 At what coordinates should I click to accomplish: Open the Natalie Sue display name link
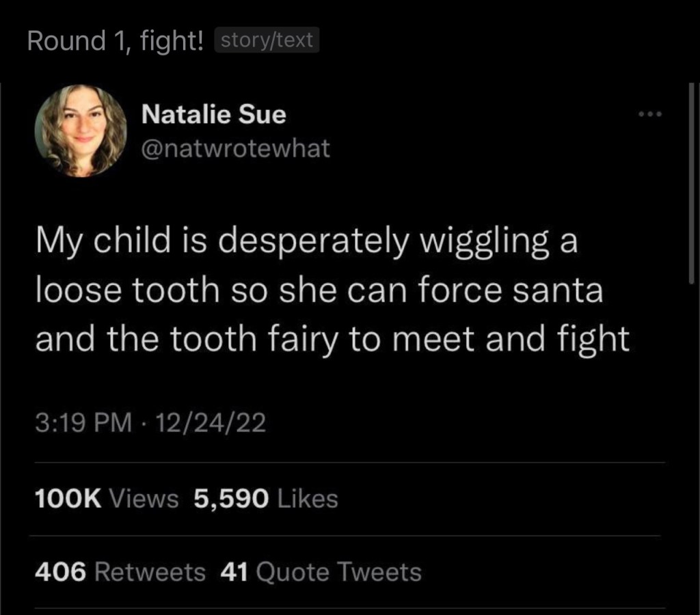point(213,114)
